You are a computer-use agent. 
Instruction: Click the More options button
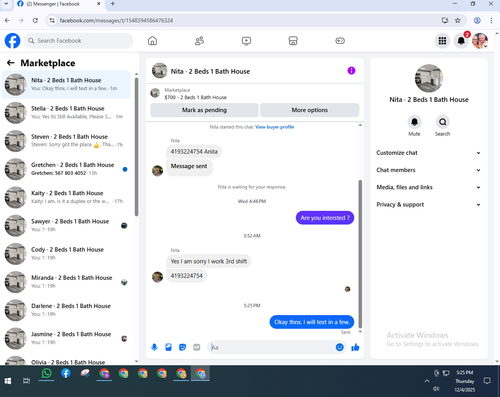point(310,110)
